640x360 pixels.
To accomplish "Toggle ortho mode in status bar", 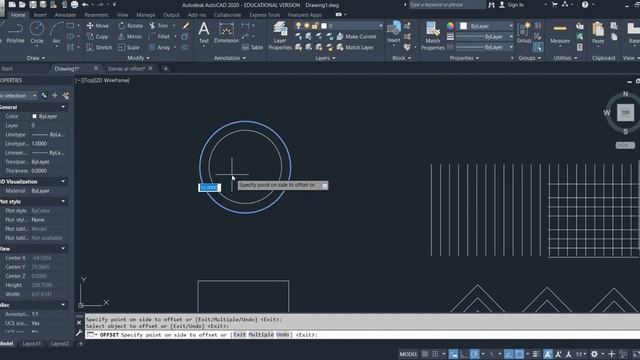I will point(464,354).
